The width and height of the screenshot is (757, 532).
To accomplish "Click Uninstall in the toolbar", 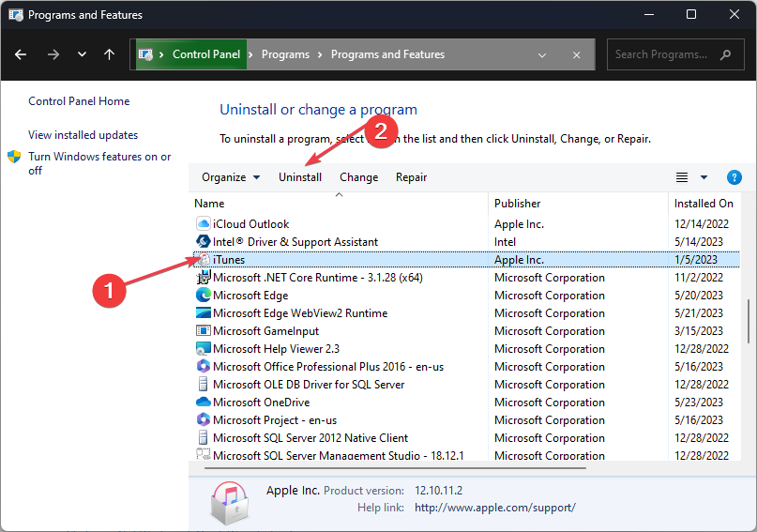I will point(300,177).
